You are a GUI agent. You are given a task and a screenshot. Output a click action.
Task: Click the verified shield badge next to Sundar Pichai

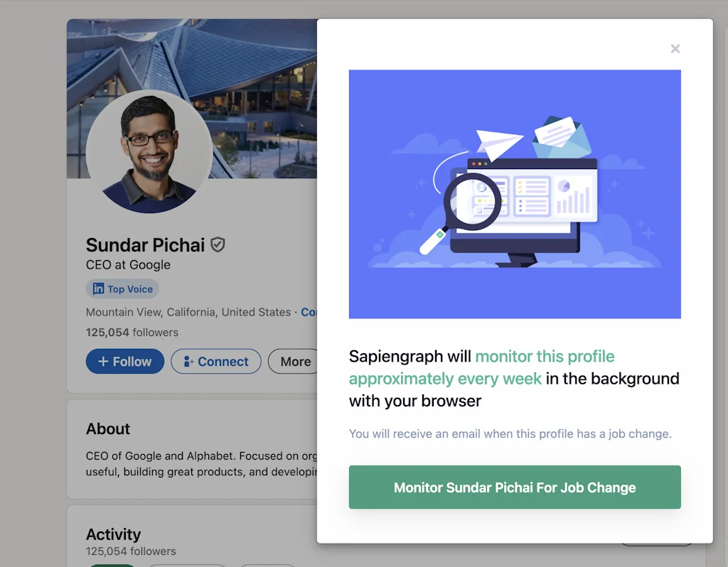218,244
